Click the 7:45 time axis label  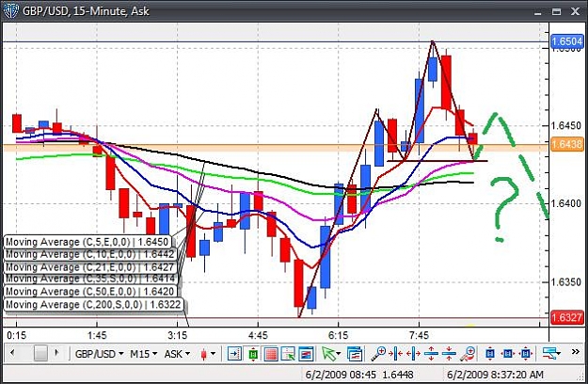419,335
